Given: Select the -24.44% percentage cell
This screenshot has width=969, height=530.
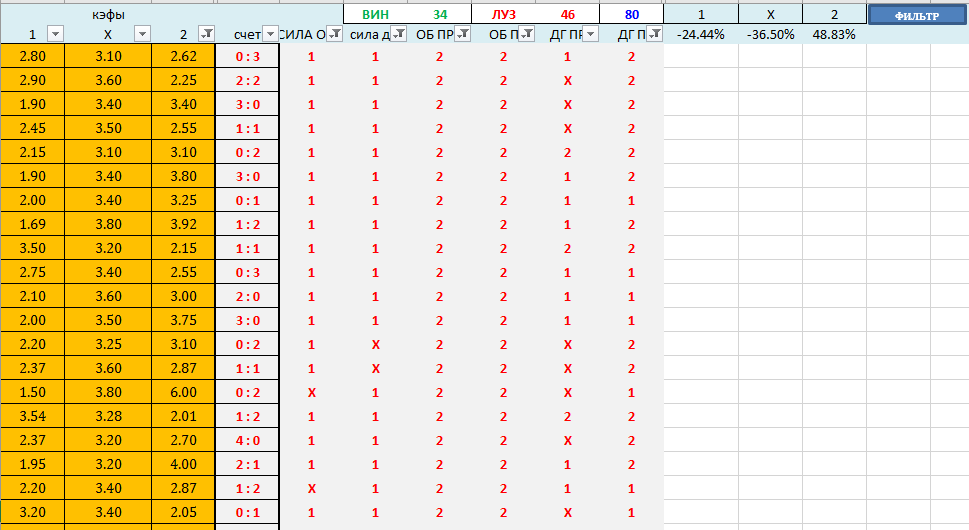Looking at the screenshot, I should pos(701,35).
